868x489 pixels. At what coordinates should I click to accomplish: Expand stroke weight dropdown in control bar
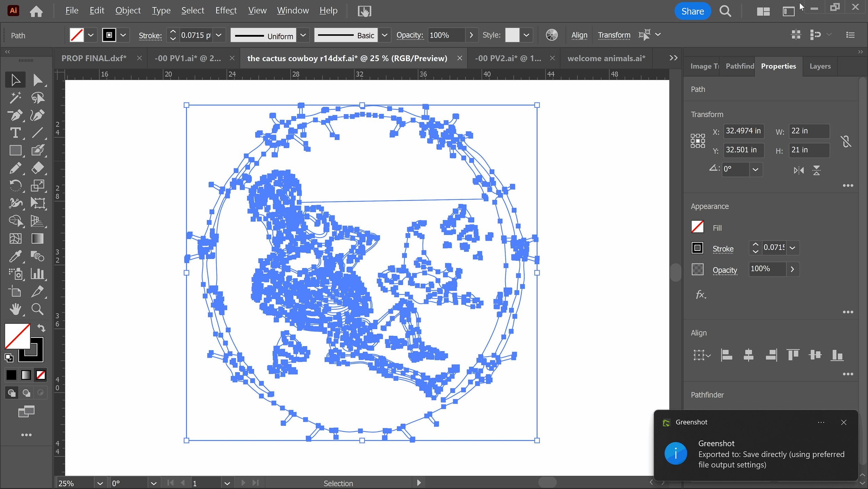pos(219,35)
